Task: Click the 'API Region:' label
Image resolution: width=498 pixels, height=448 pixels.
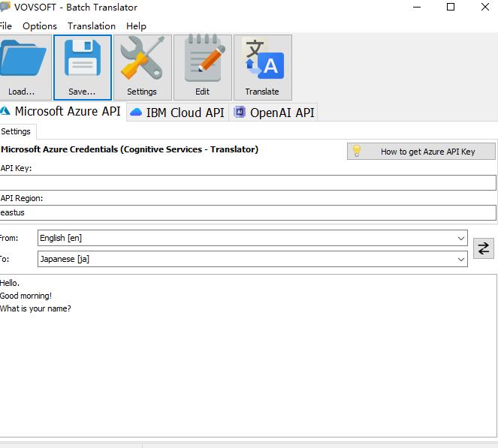Action: tap(21, 198)
